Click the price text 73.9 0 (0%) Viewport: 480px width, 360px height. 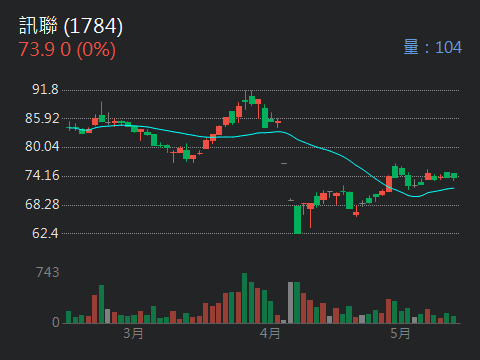click(x=67, y=49)
